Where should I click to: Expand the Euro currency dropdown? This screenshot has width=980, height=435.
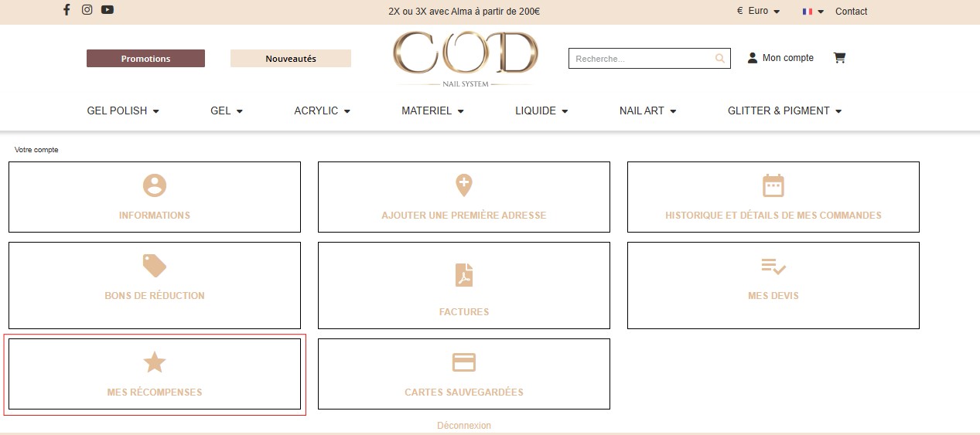tap(758, 12)
